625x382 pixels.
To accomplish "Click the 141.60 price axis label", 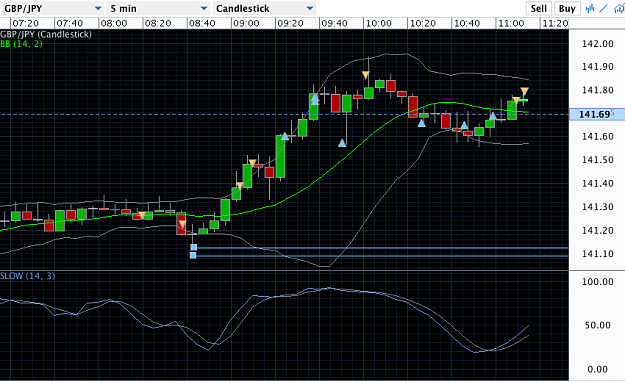I will (597, 137).
